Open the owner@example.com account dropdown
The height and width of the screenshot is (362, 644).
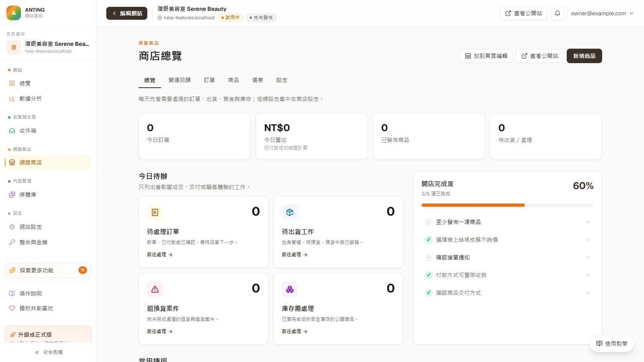pos(602,13)
